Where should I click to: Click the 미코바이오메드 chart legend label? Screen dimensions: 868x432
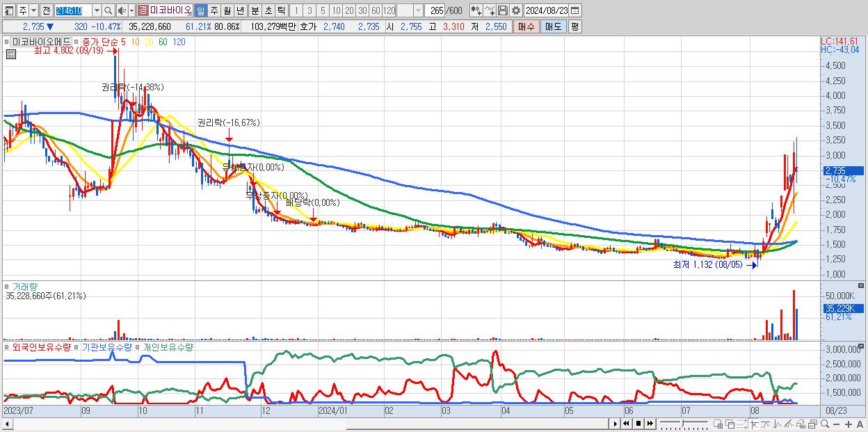41,42
